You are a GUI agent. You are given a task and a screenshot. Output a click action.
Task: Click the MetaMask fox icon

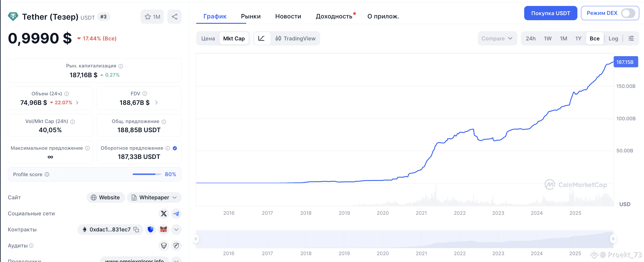164,230
